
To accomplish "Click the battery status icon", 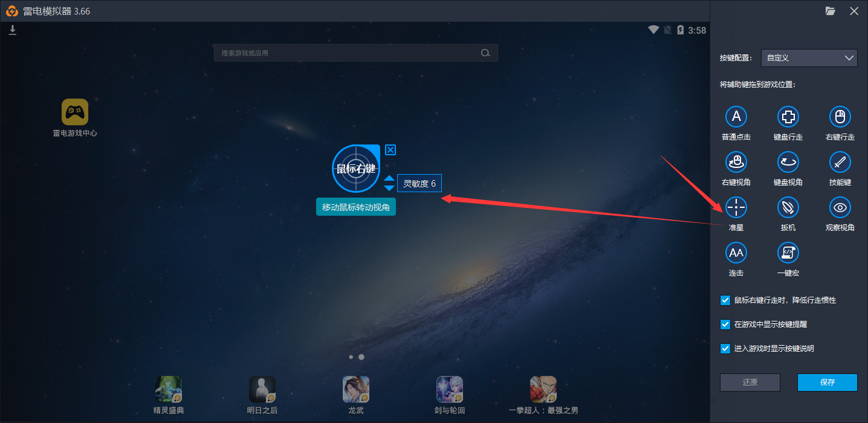I will (681, 30).
